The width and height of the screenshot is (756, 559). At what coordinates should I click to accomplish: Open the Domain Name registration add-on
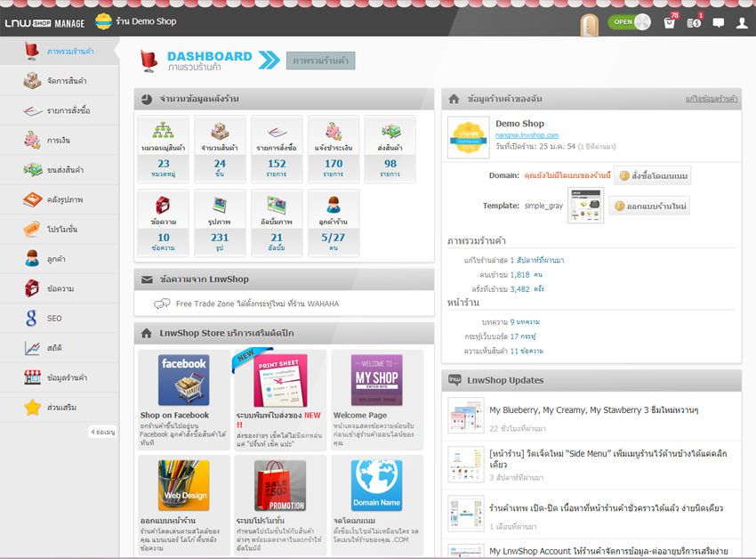click(x=377, y=506)
